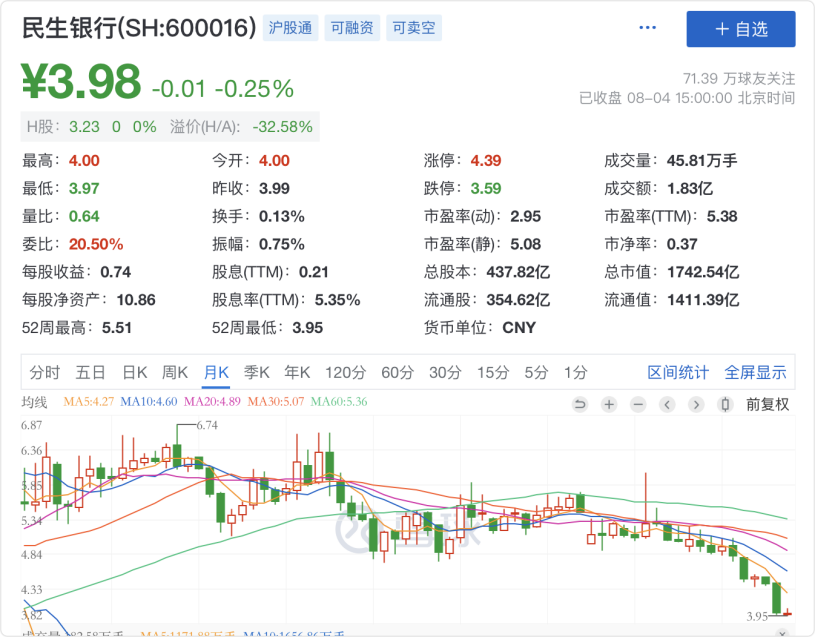Click the 成交量 value 45.81万手
The height and width of the screenshot is (637, 815).
[702, 161]
